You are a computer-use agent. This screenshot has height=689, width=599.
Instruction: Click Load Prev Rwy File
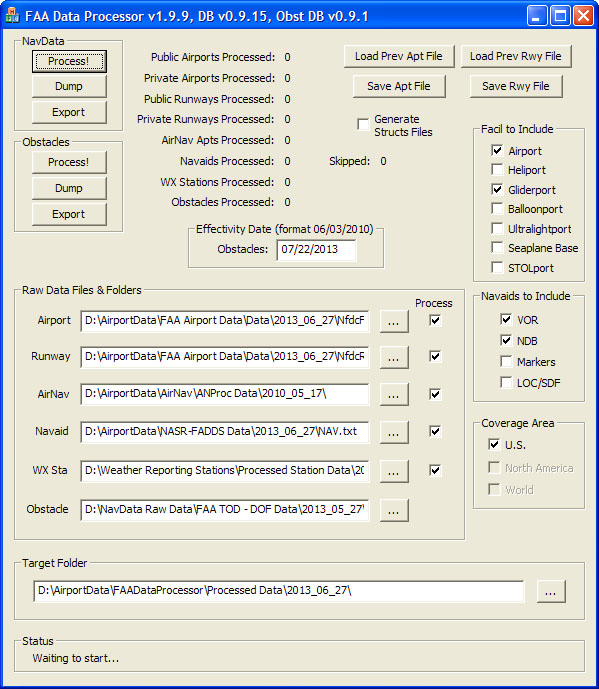coord(516,56)
